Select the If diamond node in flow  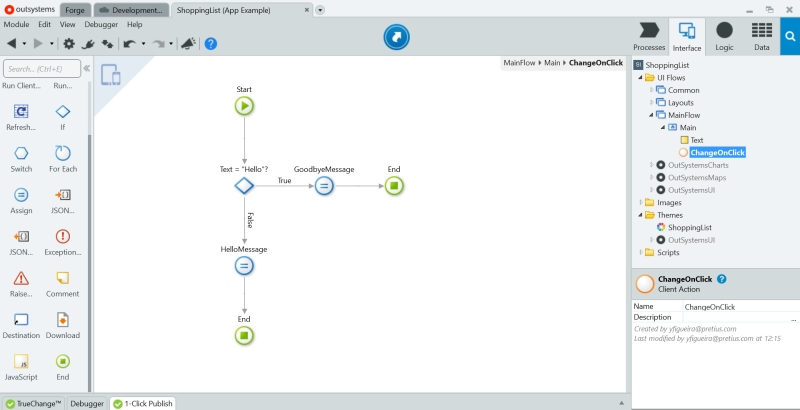pos(244,186)
